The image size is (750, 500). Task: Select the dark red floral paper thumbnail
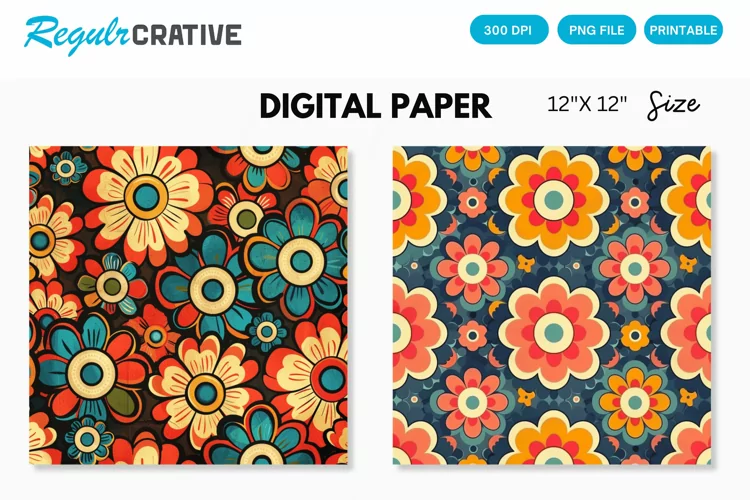coord(188,305)
